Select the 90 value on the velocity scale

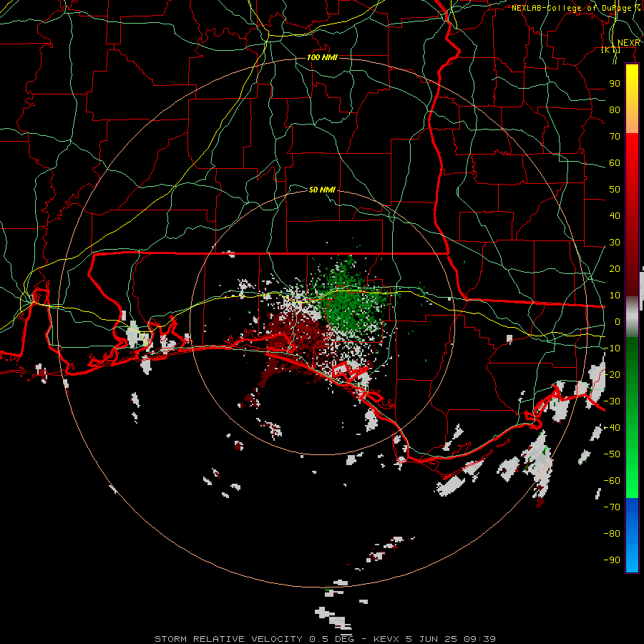[x=615, y=84]
